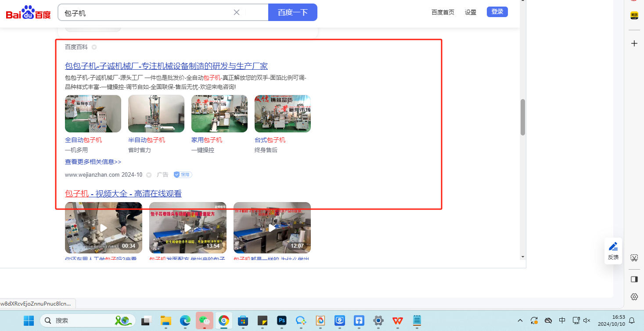This screenshot has width=644, height=331.
Task: Click the 家用包子机 link
Action: tap(207, 140)
